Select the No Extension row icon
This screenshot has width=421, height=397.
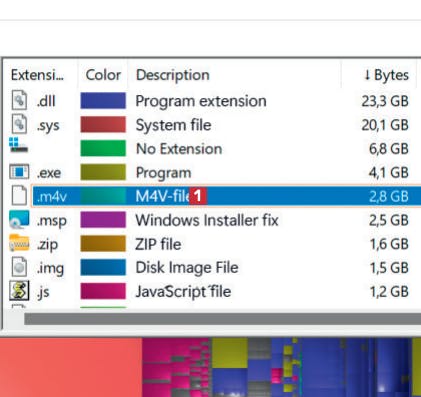[18, 145]
